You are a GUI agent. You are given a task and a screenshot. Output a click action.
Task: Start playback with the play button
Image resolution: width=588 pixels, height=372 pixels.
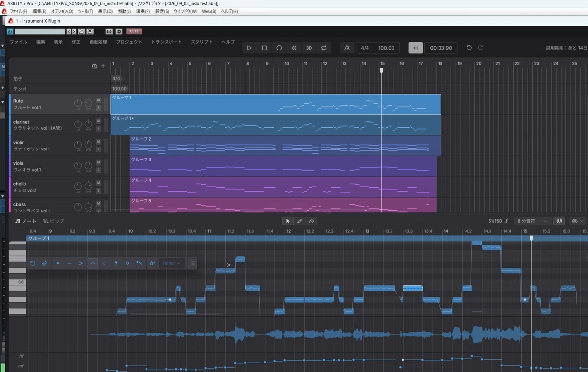click(249, 48)
